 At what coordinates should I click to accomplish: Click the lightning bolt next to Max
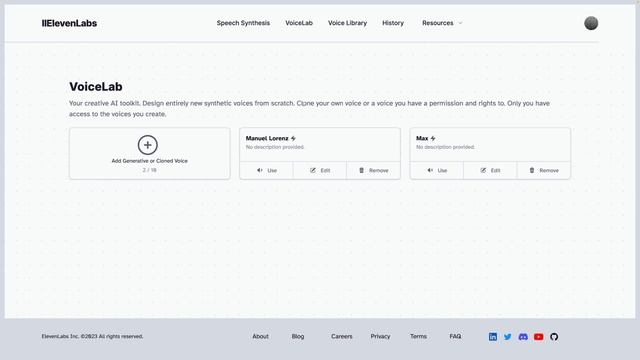[x=433, y=138]
